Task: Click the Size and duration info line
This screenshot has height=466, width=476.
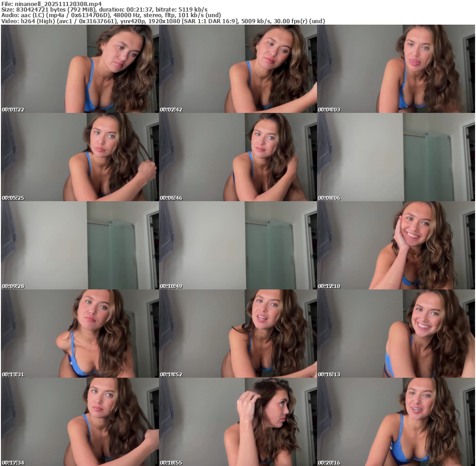Action: 105,9
